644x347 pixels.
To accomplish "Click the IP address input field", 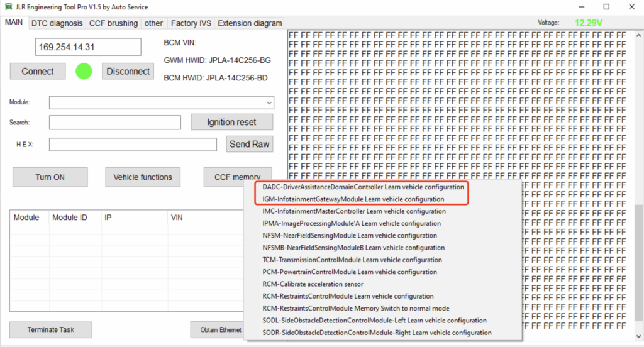I will pyautogui.click(x=87, y=47).
